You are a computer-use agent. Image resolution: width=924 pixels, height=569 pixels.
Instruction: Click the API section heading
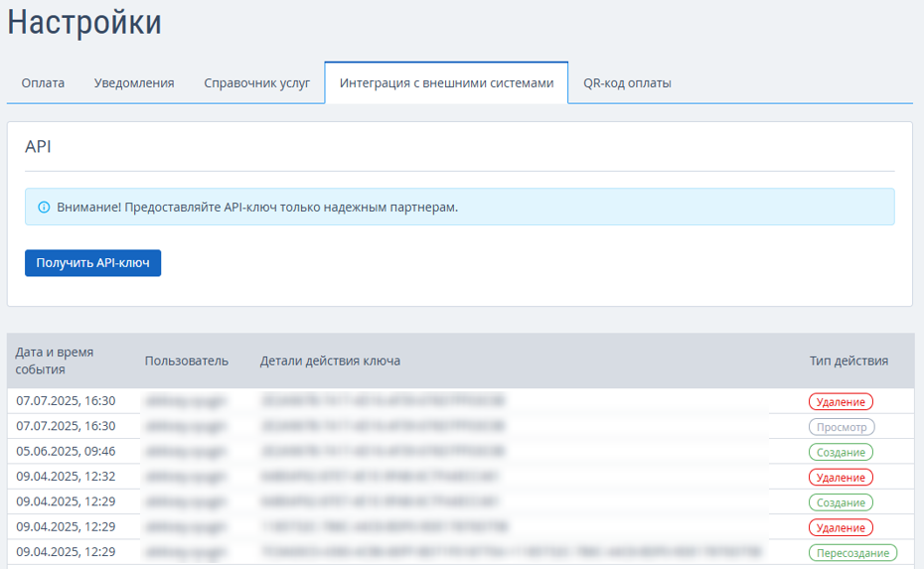(39, 146)
